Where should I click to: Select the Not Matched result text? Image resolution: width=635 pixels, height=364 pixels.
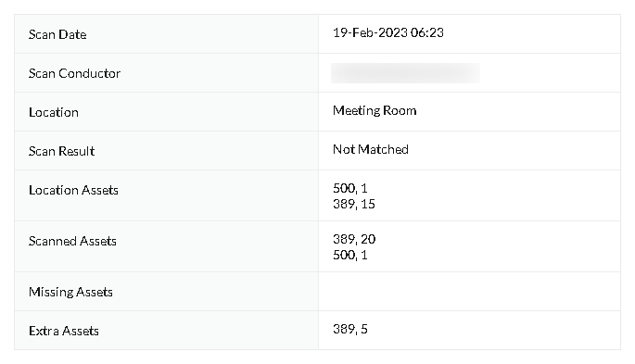point(371,149)
